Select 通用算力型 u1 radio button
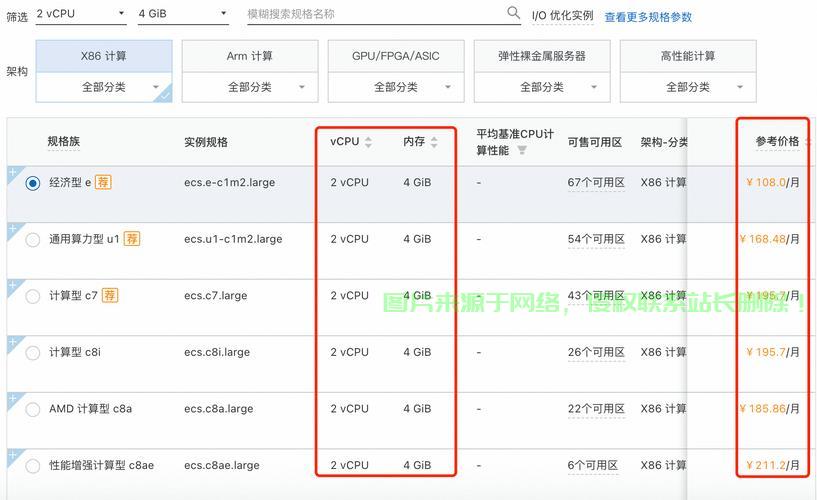Viewport: 817px width, 500px height. [x=33, y=240]
